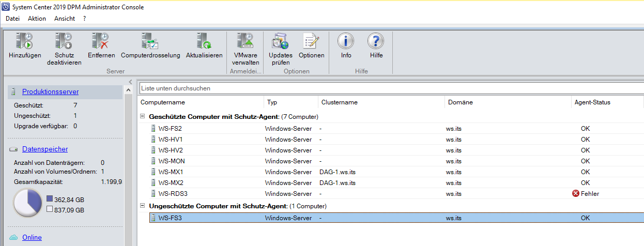Click the server icon beside WS-MX2
This screenshot has width=644, height=246.
coord(153,183)
